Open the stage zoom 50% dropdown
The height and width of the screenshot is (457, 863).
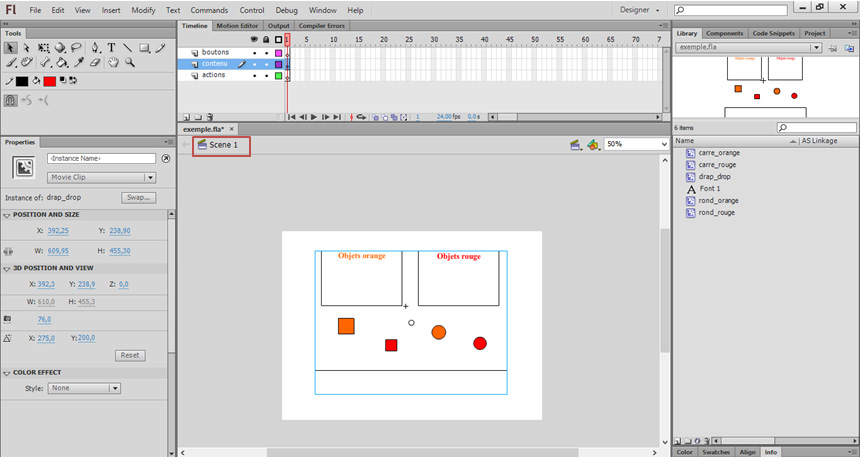click(661, 144)
